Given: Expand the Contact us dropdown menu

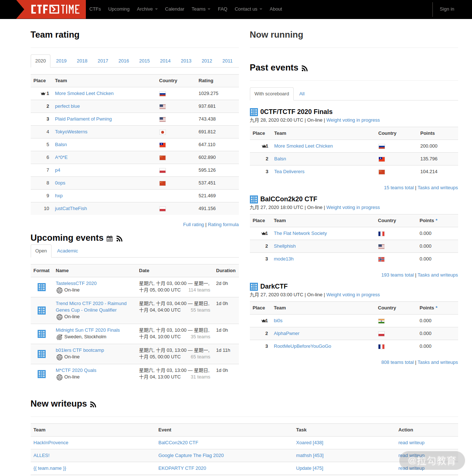Looking at the screenshot, I should click(x=248, y=9).
